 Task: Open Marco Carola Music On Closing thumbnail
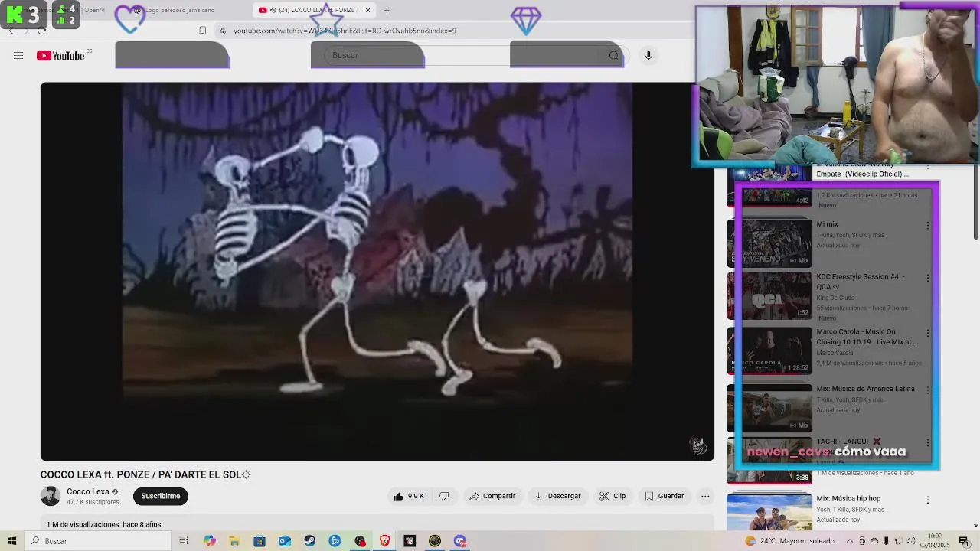click(x=769, y=350)
